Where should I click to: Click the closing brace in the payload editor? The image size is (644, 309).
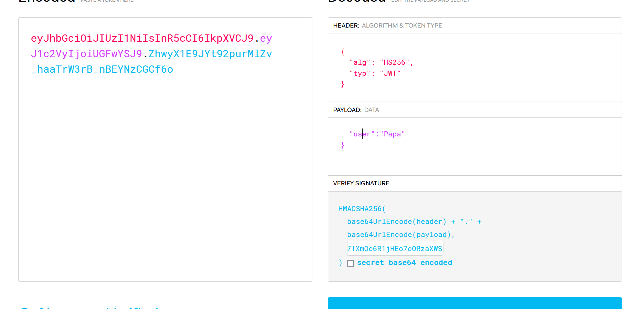343,145
